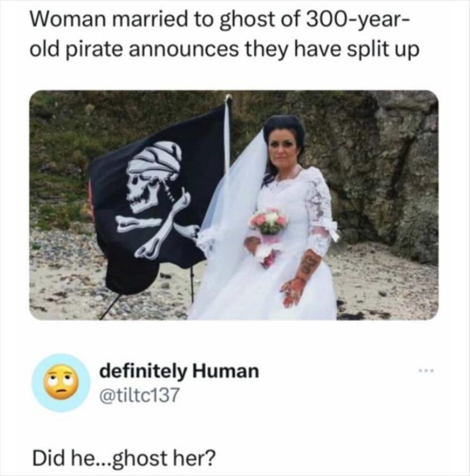The width and height of the screenshot is (470, 476).
Task: Click the word 'Human' in the display name
Action: (x=225, y=371)
